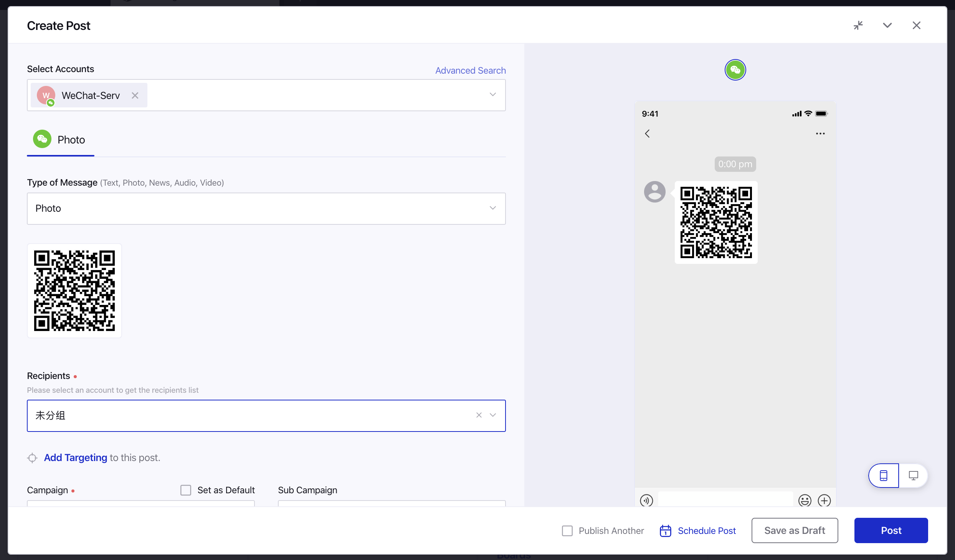Viewport: 955px width, 560px height.
Task: Open the three-dot menu in preview
Action: [x=820, y=133]
